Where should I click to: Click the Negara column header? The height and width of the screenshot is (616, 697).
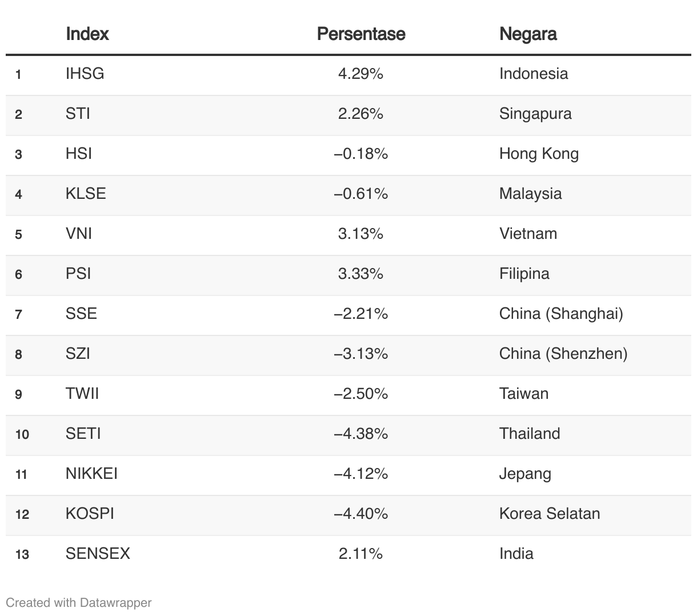[x=528, y=34]
